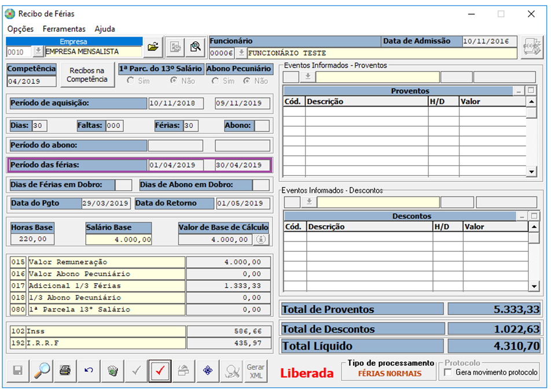Click the grey calculation document icon
This screenshot has width=551, height=392.
(x=175, y=47)
